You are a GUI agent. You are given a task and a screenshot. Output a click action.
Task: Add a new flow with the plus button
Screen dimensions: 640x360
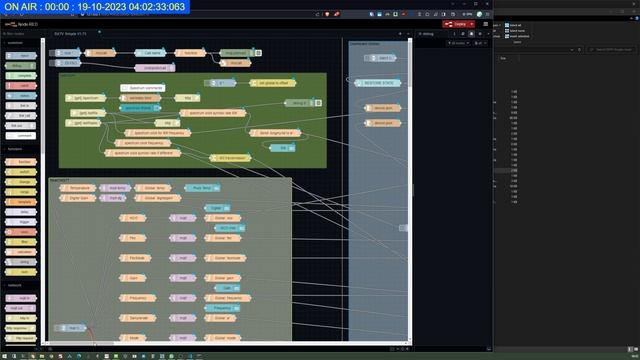[x=400, y=34]
